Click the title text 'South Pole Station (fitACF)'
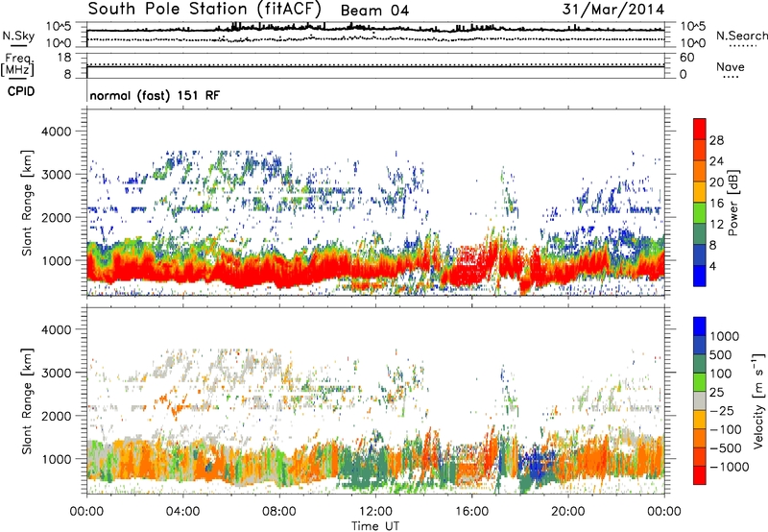The height and width of the screenshot is (532, 768). pyautogui.click(x=204, y=9)
